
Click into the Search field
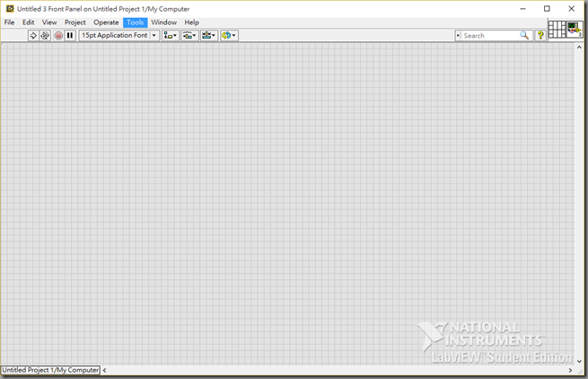[x=490, y=36]
